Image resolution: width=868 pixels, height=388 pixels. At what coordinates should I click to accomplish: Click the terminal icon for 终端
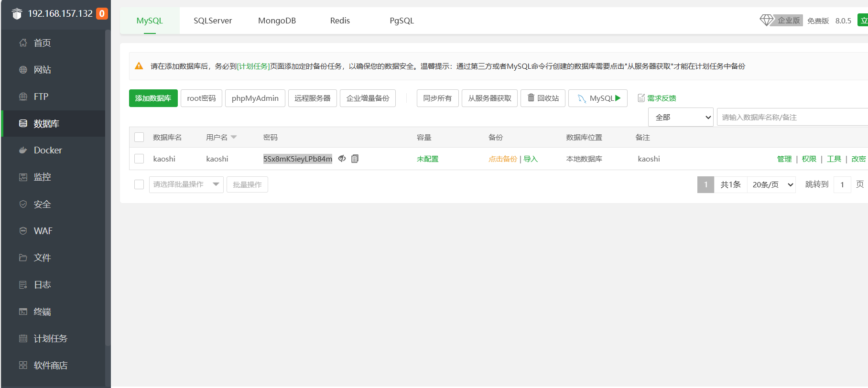point(23,312)
